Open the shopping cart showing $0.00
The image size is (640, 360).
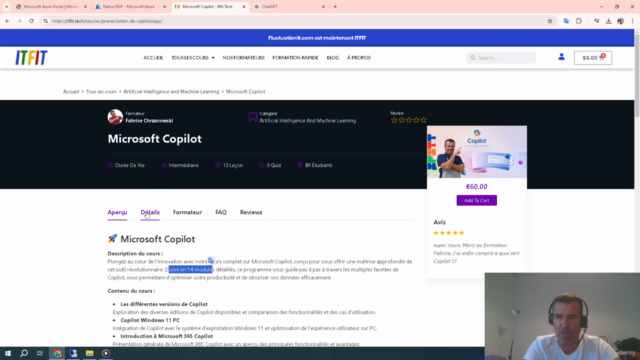coord(593,58)
